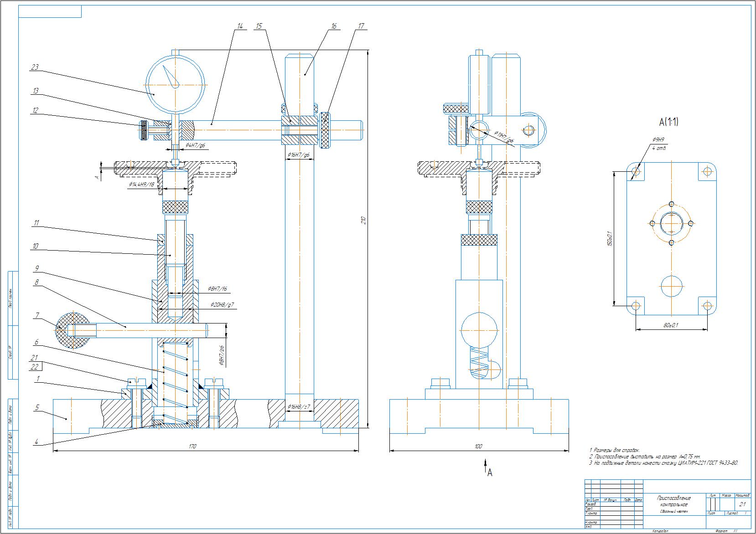Select the 80±0,1 horizontal dimension
This screenshot has height=534, width=756.
click(671, 325)
